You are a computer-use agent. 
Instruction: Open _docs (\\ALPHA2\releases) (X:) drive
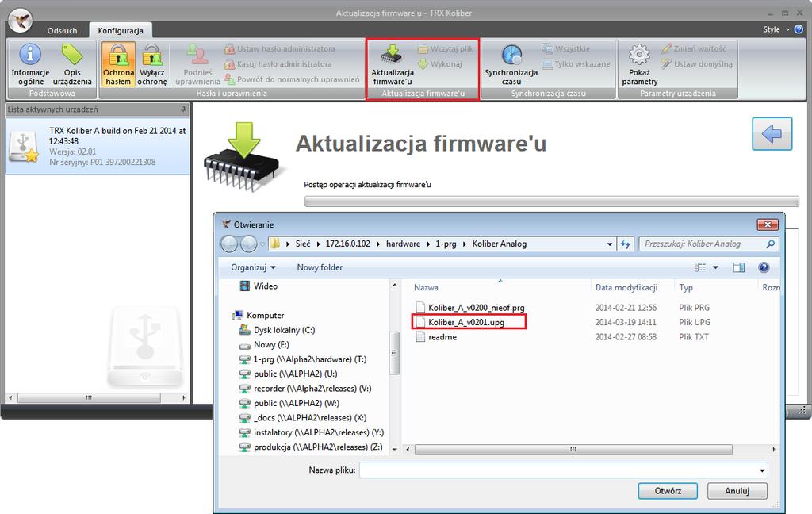coord(303,417)
